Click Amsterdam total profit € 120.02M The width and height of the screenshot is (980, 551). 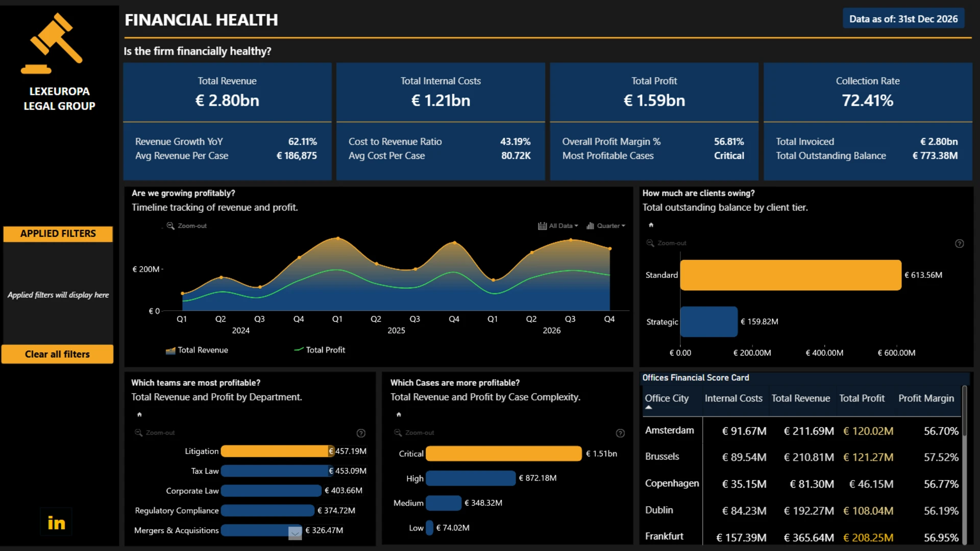pyautogui.click(x=868, y=431)
